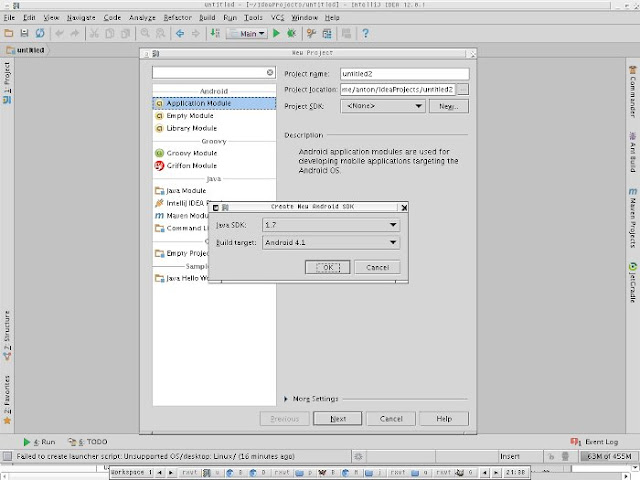640x480 pixels.
Task: Click the 63M of 455M memory indicator
Action: [609, 456]
